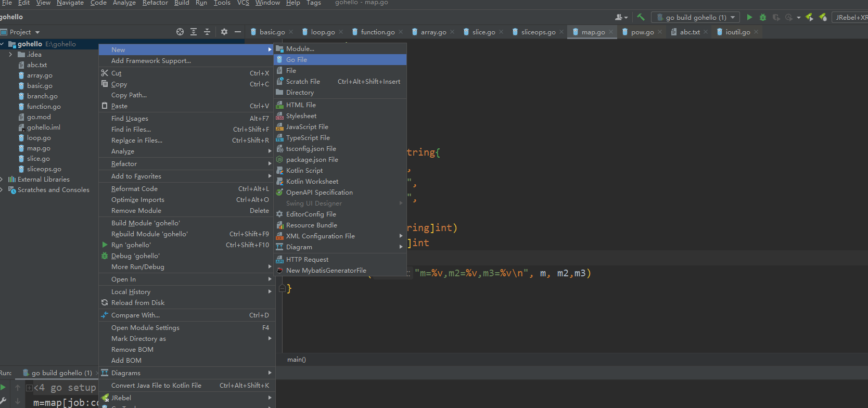Click Open Module Settings entry
The image size is (868, 408).
coord(187,328)
